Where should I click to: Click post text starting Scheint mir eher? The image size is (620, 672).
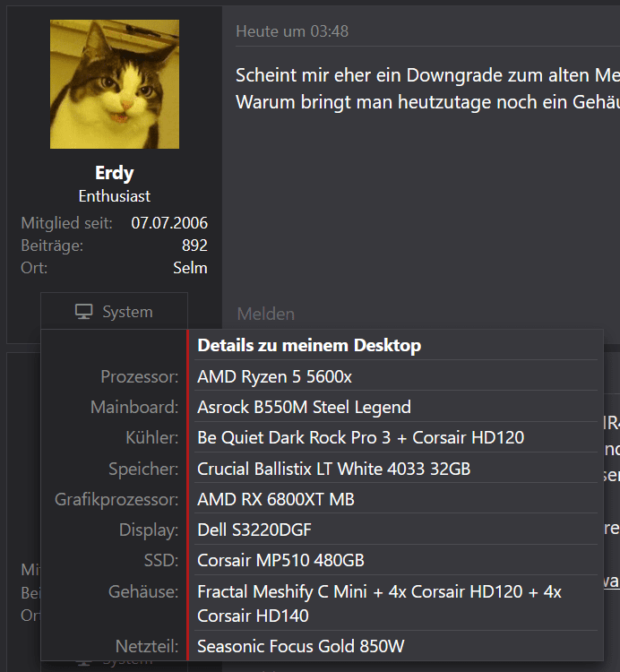pos(427,75)
